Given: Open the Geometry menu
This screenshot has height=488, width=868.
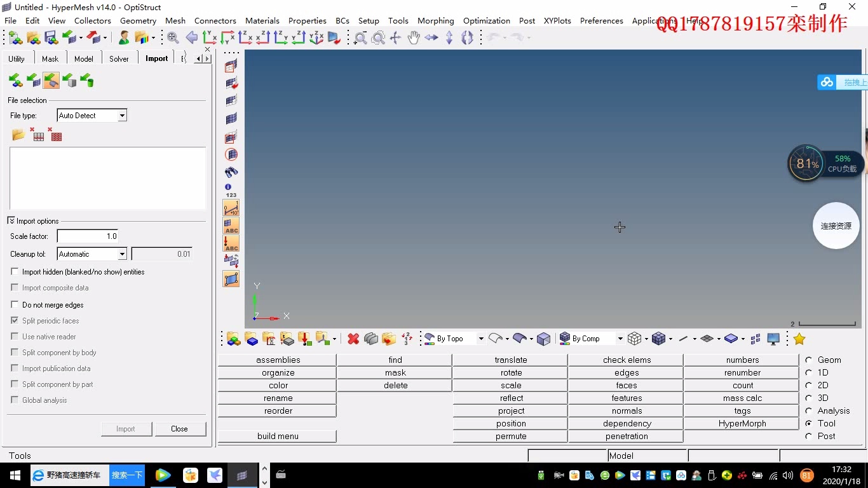Looking at the screenshot, I should tap(138, 20).
